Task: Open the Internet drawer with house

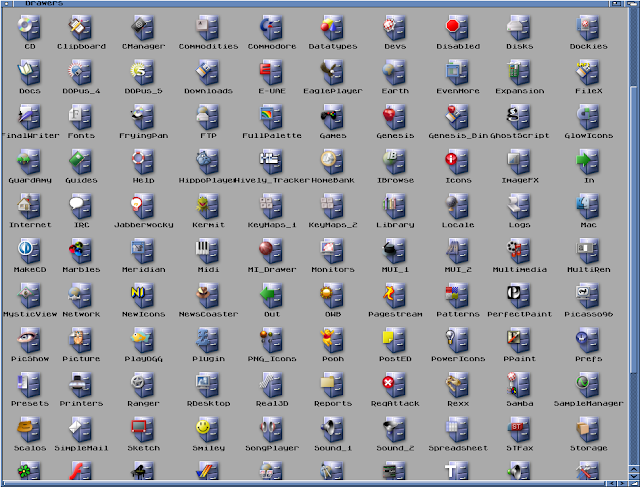Action: [29, 206]
